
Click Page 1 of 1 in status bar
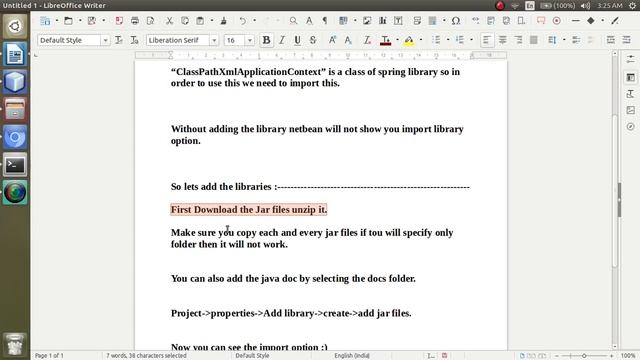(49, 356)
